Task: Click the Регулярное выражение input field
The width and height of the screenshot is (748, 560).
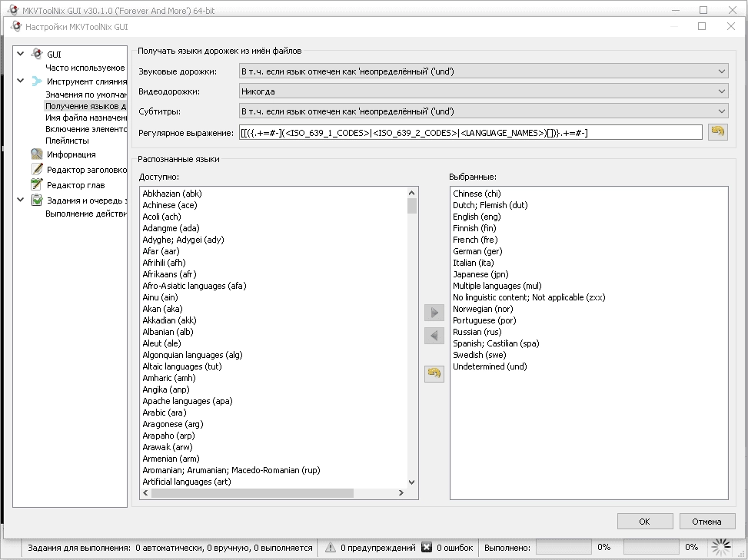Action: click(470, 132)
